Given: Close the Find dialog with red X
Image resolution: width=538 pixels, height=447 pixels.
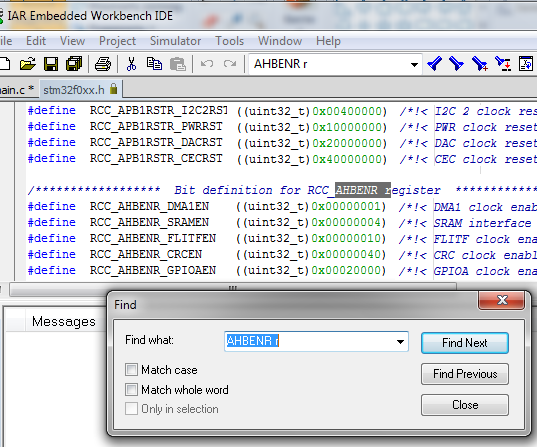Looking at the screenshot, I should click(x=501, y=300).
